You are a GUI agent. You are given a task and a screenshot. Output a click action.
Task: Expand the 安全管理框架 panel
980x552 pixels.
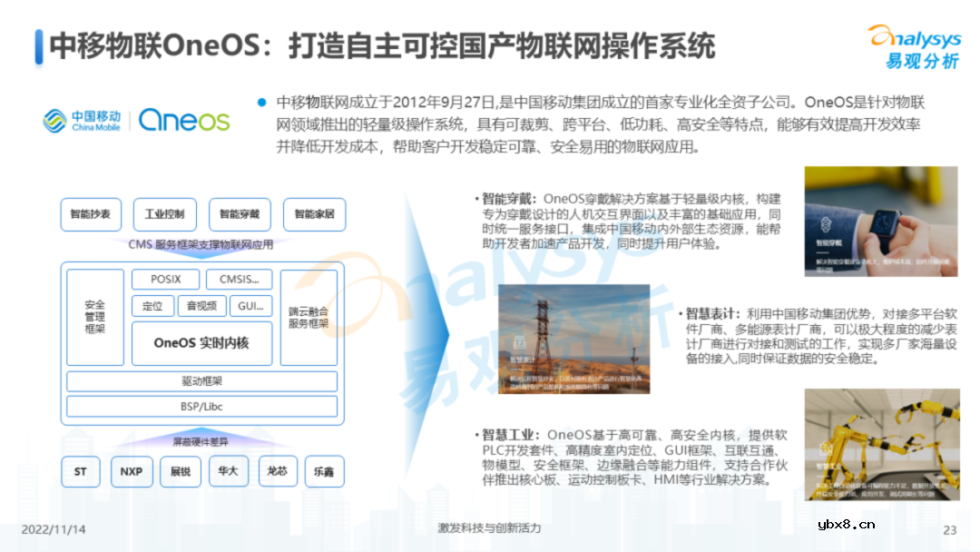(94, 318)
